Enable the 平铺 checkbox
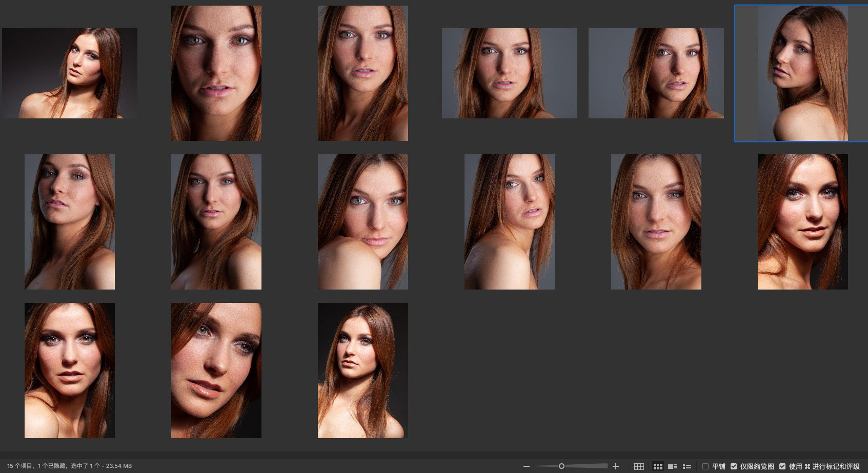This screenshot has width=868, height=473. tap(705, 466)
